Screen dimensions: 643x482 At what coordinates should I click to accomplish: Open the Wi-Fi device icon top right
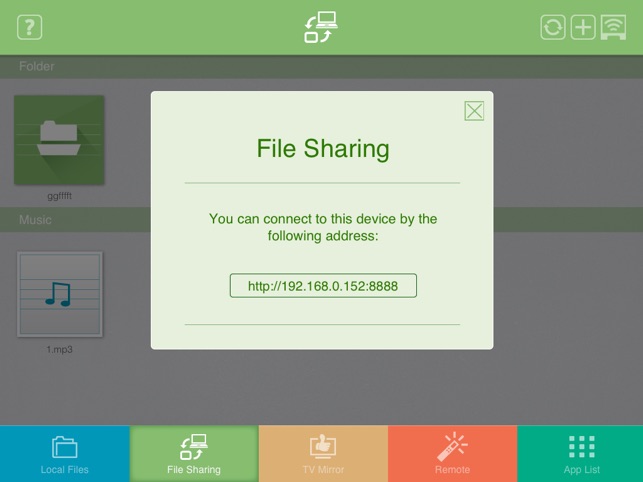coord(613,27)
